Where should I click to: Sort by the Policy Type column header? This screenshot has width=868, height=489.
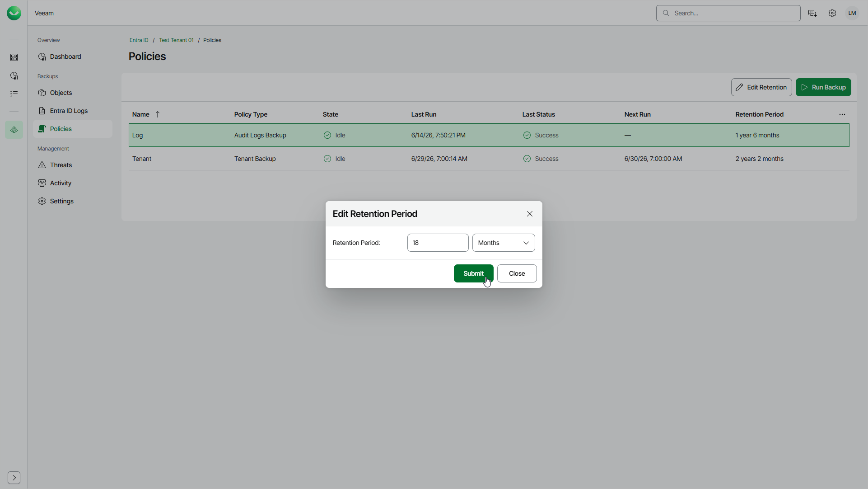point(251,114)
